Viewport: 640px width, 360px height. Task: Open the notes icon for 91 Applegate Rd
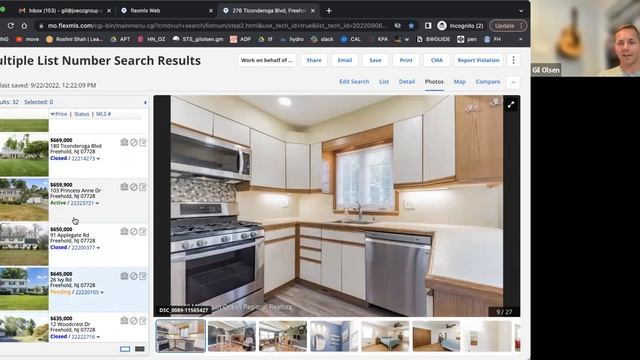(142, 231)
